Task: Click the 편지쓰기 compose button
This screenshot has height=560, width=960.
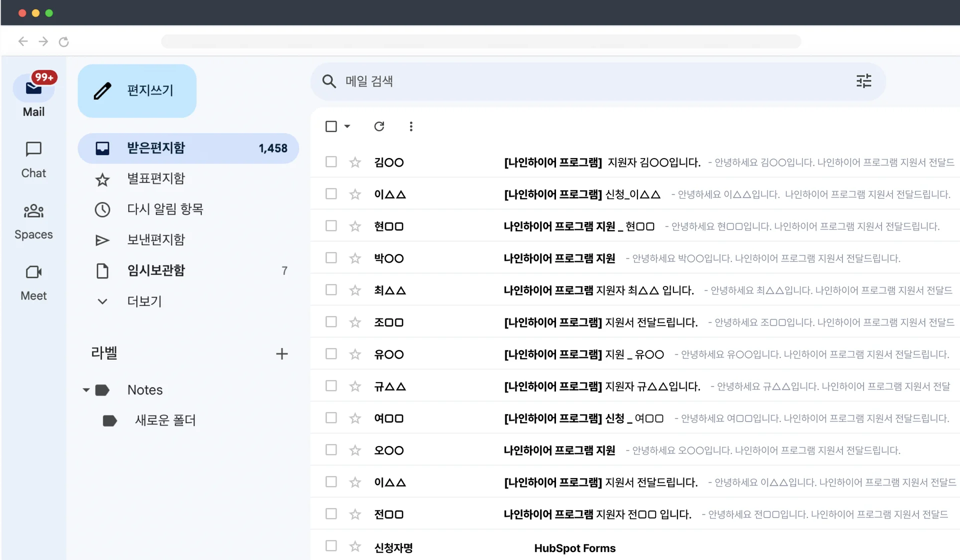Action: (x=137, y=91)
